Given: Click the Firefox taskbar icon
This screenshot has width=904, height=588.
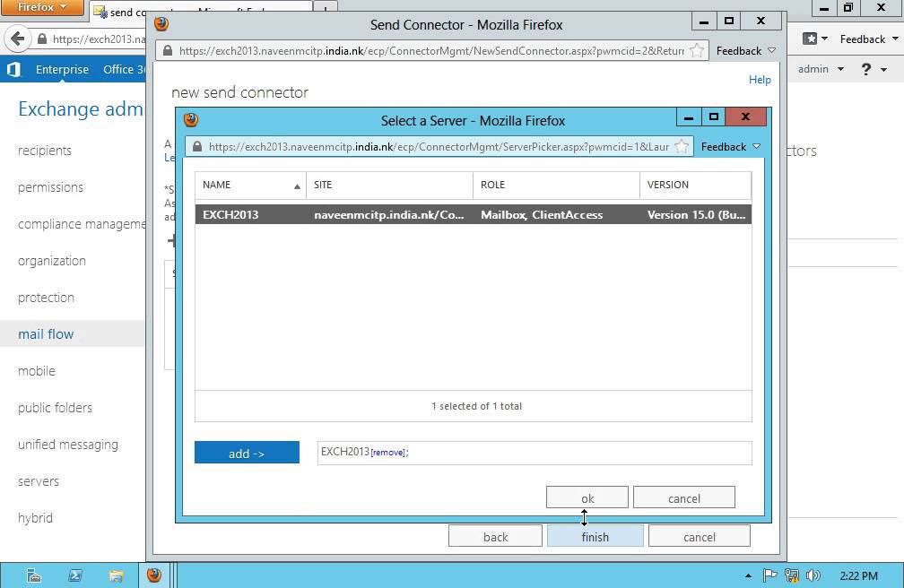Looking at the screenshot, I should click(154, 575).
